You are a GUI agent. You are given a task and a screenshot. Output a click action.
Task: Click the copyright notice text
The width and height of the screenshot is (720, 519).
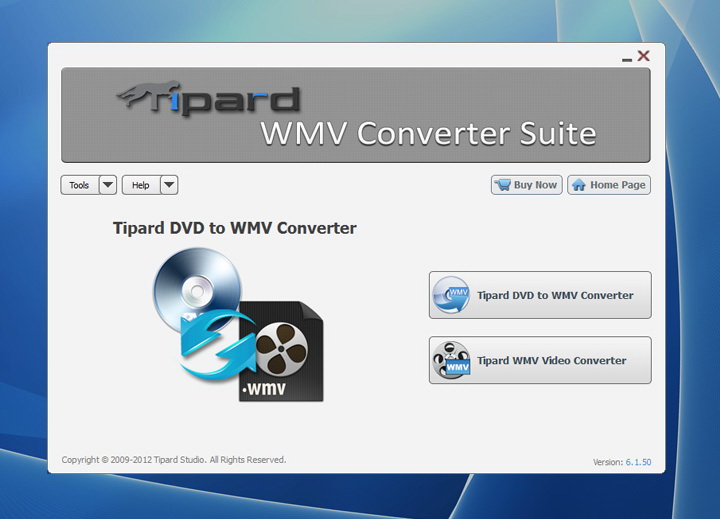point(174,460)
